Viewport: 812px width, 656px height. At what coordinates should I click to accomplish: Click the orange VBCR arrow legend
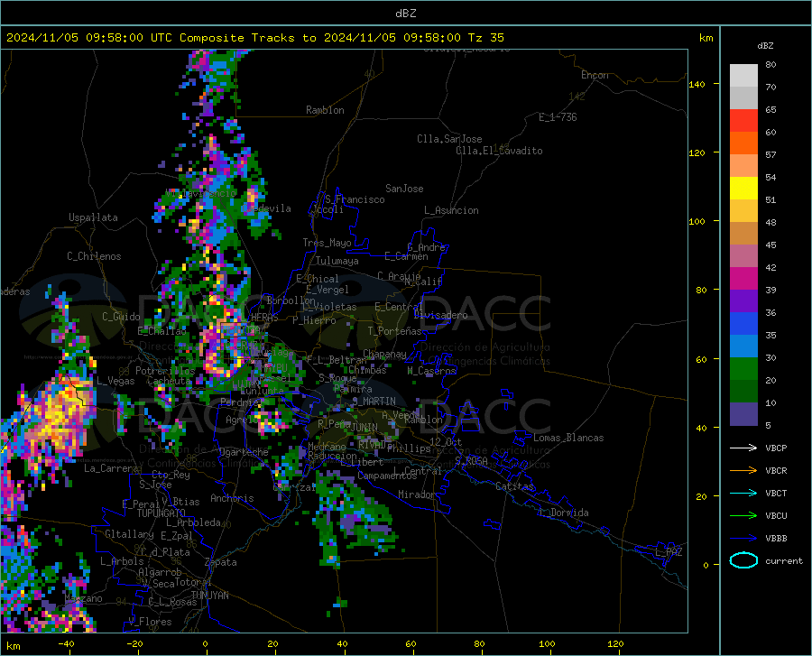(743, 471)
